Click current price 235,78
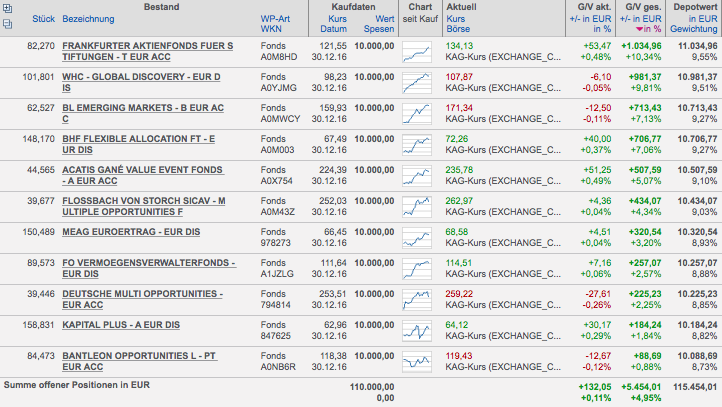722x407 pixels. 459,170
